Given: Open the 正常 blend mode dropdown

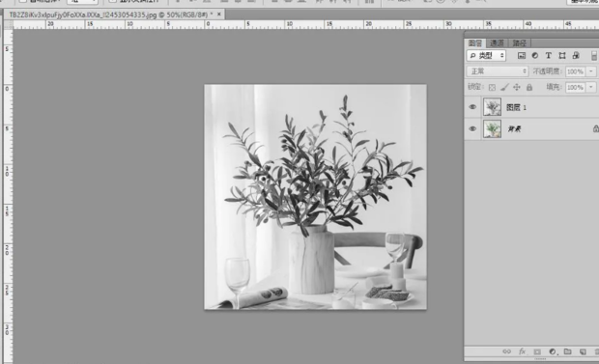Looking at the screenshot, I should tap(498, 71).
